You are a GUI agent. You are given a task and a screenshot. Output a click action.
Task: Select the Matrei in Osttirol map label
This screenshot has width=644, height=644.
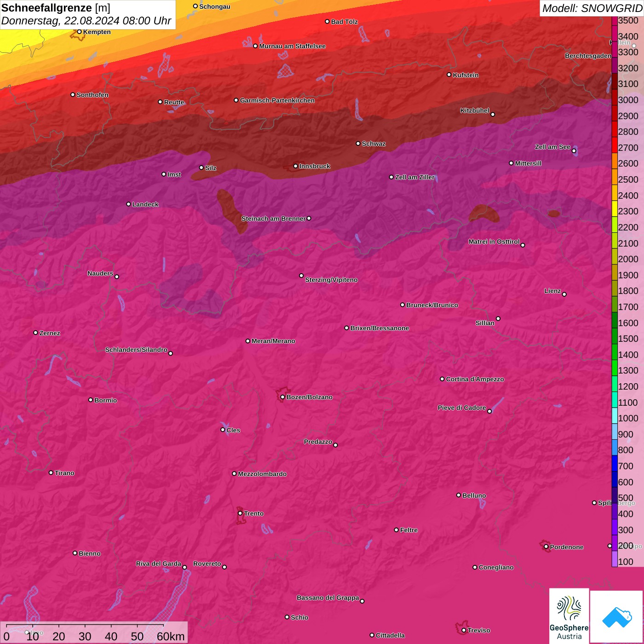494,241
